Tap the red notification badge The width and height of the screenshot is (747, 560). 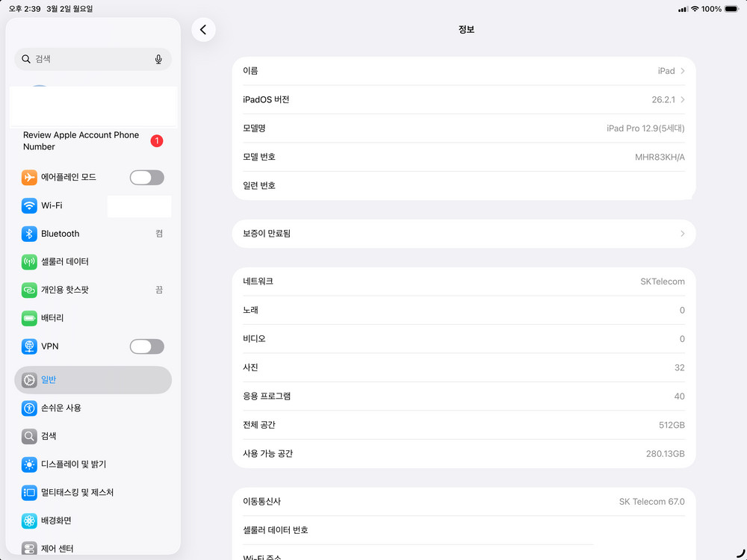pyautogui.click(x=157, y=141)
